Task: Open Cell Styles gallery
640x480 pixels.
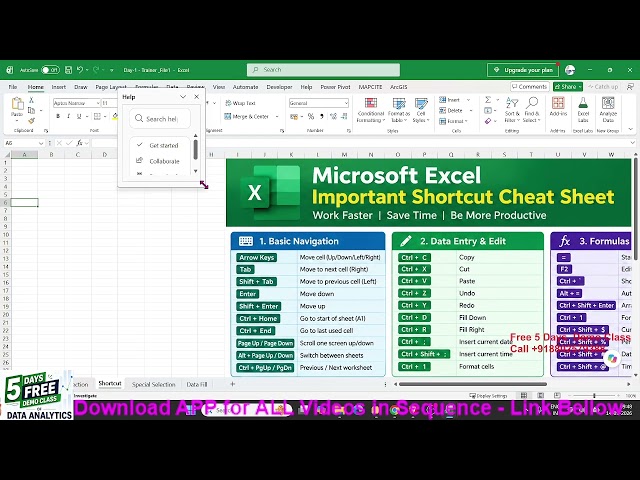Action: [x=421, y=110]
